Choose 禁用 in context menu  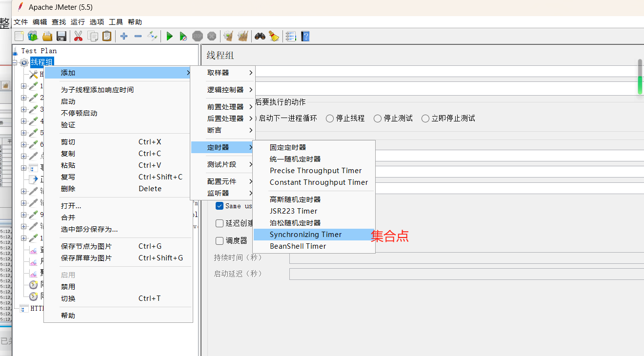coord(118,287)
